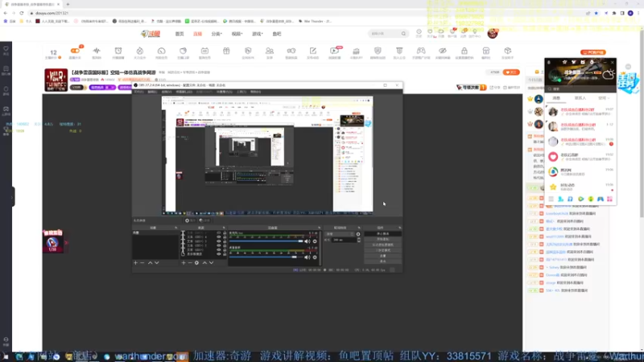Open the game controller icon in QQ bottom bar
Viewport: 644px width, 362px height.
pos(600,199)
